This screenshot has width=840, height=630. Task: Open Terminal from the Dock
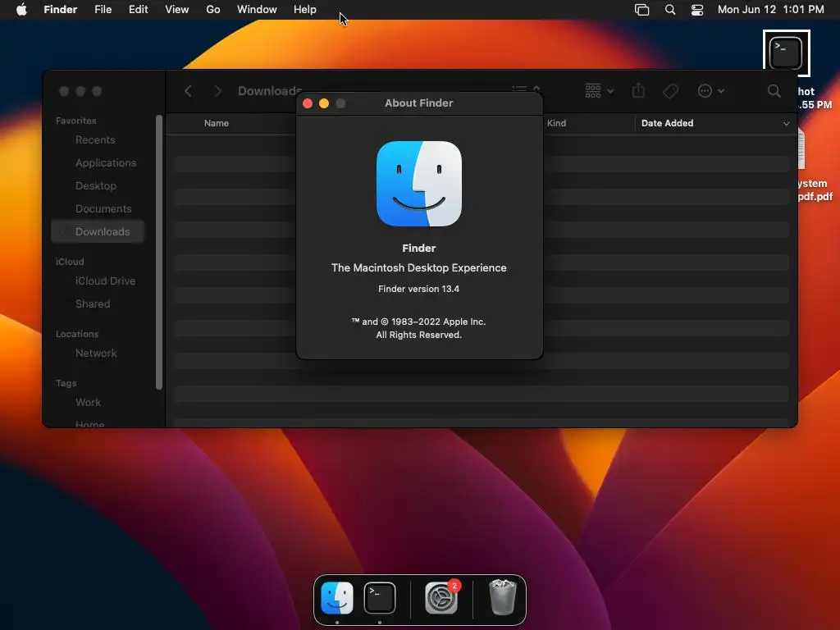coord(380,598)
